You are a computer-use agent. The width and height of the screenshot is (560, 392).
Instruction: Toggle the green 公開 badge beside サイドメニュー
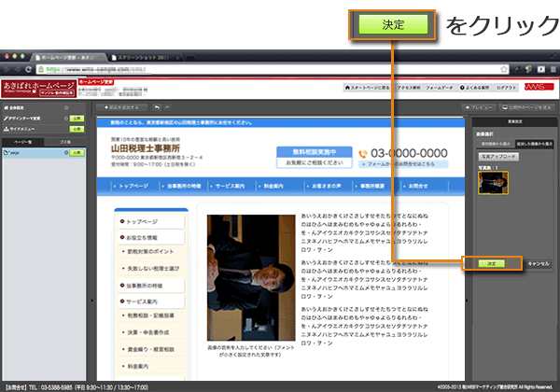click(76, 131)
